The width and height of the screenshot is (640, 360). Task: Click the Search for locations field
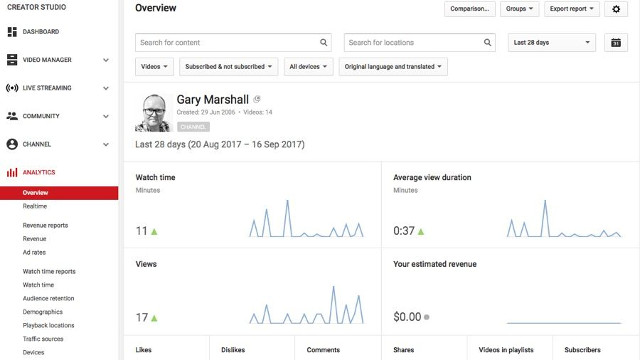[x=420, y=42]
